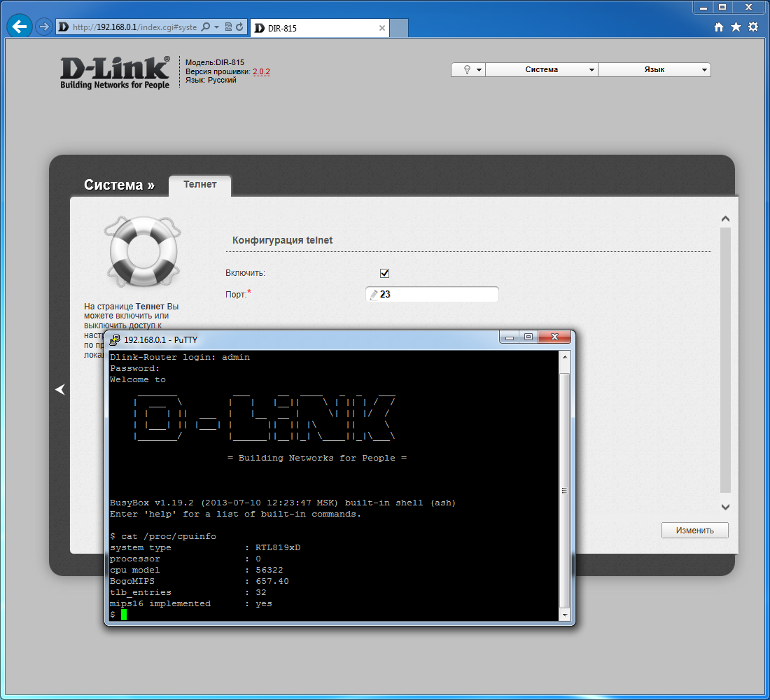Click the D-Link site icon in address bar

(x=63, y=27)
